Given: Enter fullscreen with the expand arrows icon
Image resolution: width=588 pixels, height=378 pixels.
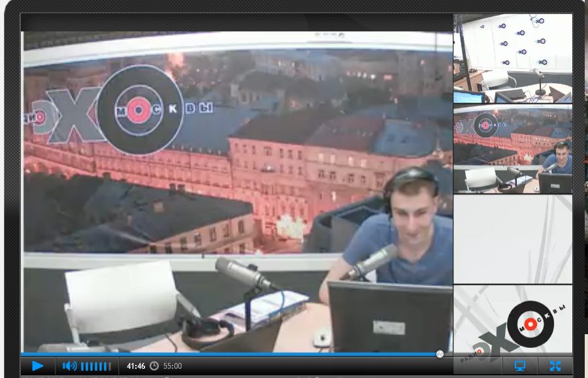Looking at the screenshot, I should (x=555, y=366).
